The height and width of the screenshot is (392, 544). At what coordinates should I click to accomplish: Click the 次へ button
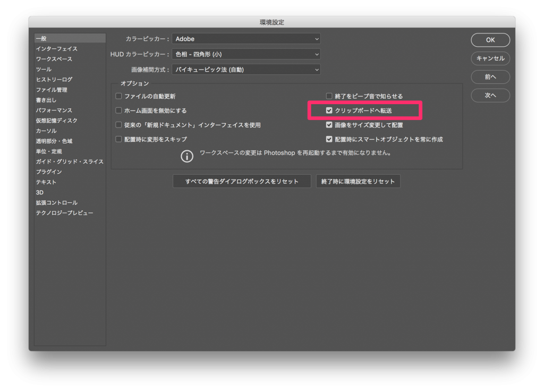tap(490, 96)
